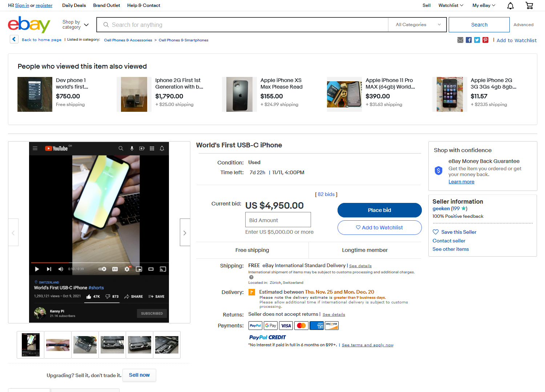Screen dimensions: 545x392
Task: Open Help & Contact
Action: tap(144, 5)
